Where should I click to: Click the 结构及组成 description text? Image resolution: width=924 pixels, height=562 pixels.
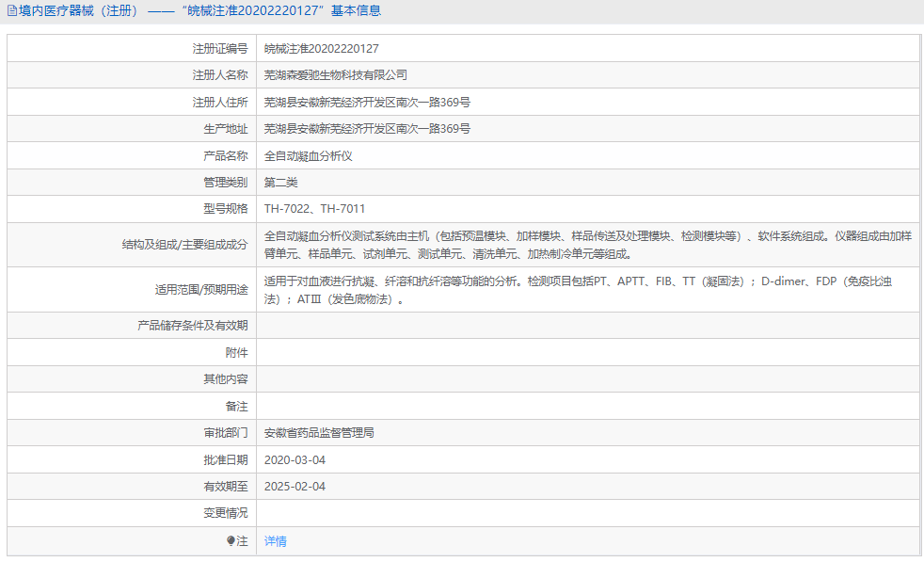587,245
